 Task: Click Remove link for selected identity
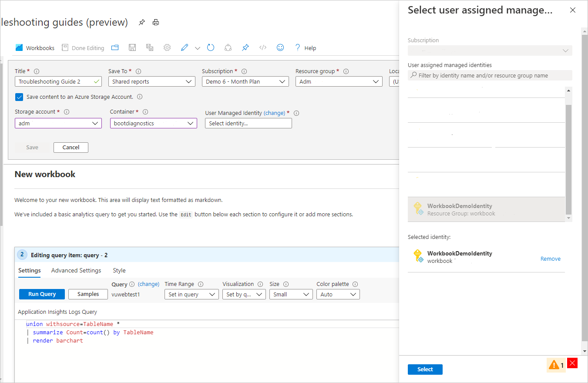click(x=550, y=259)
